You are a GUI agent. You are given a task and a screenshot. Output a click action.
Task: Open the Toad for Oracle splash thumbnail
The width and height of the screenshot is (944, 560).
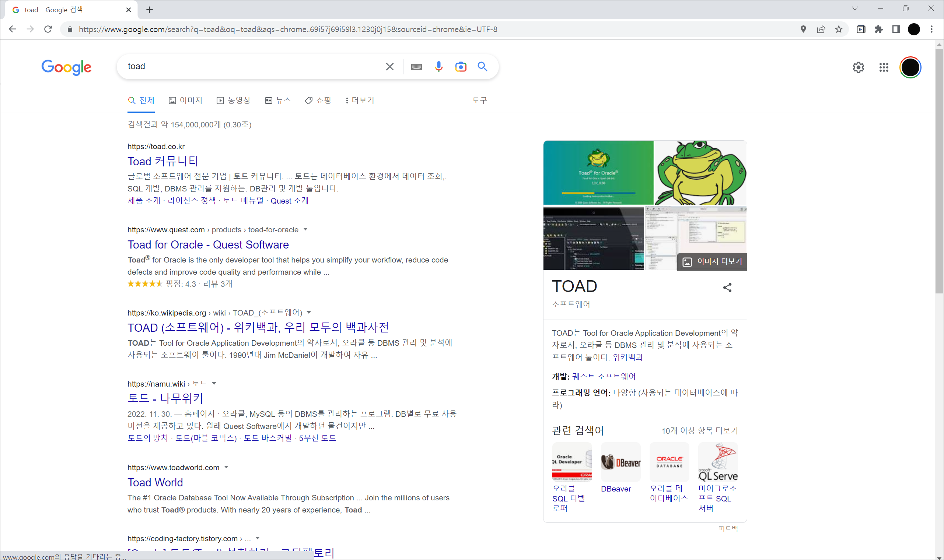click(x=598, y=172)
